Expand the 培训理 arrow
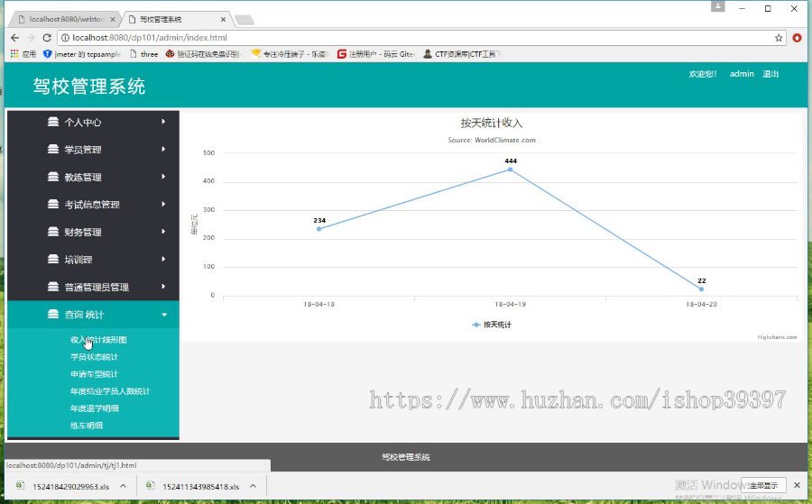 [163, 259]
